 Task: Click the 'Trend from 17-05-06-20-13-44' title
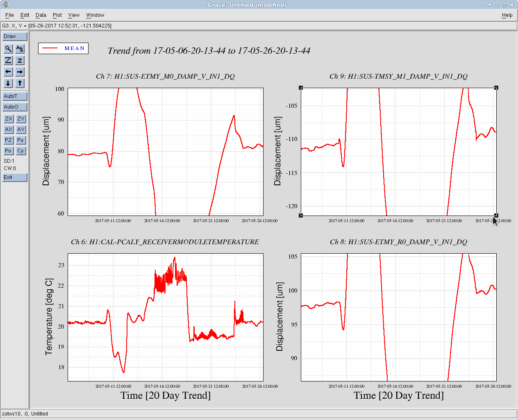point(209,51)
